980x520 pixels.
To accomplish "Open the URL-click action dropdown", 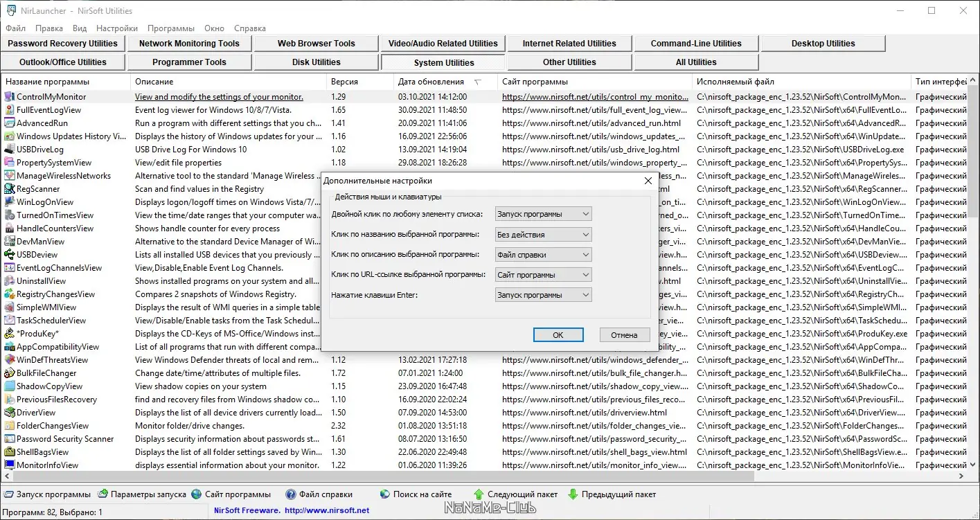I will [x=544, y=275].
